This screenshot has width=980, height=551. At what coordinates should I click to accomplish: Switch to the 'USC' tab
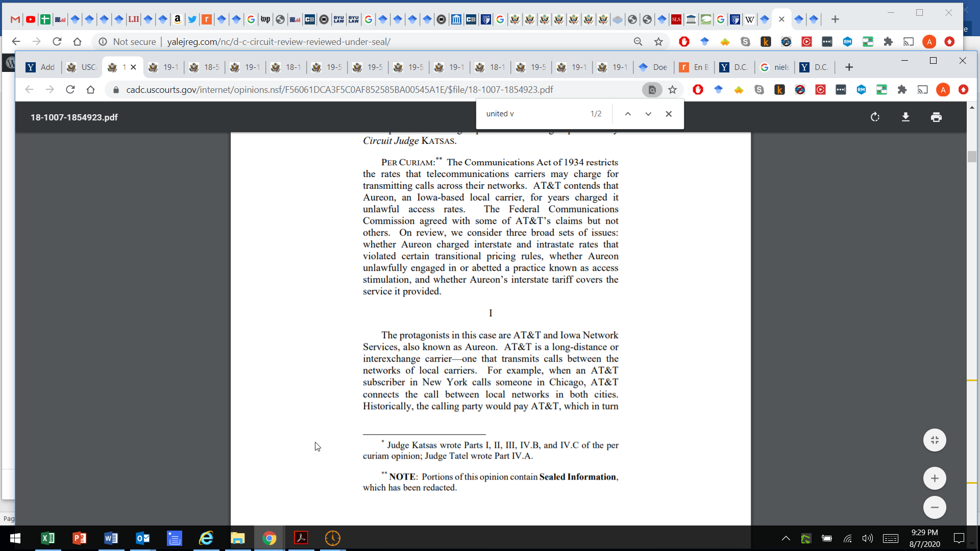[82, 67]
